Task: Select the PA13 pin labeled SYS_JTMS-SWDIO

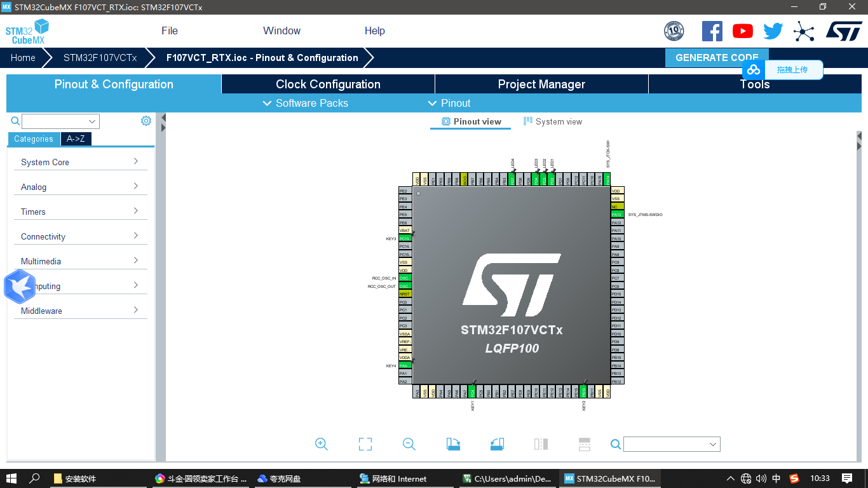Action: pos(617,215)
